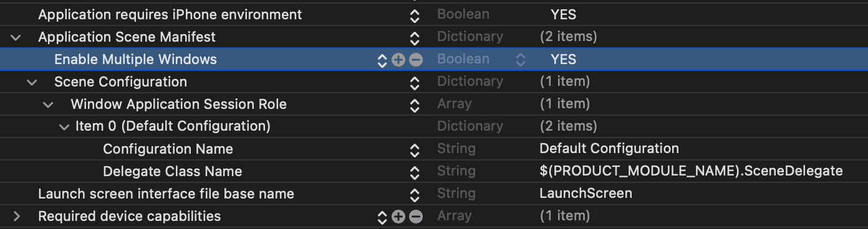868x229 pixels.
Task: Open key stepper for Enable Multiple Windows
Action: point(382,60)
